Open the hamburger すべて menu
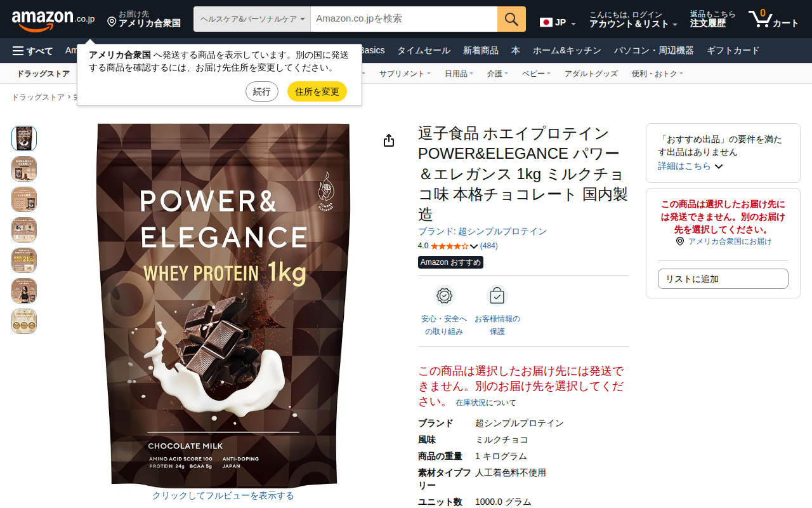This screenshot has height=508, width=812. click(x=32, y=51)
